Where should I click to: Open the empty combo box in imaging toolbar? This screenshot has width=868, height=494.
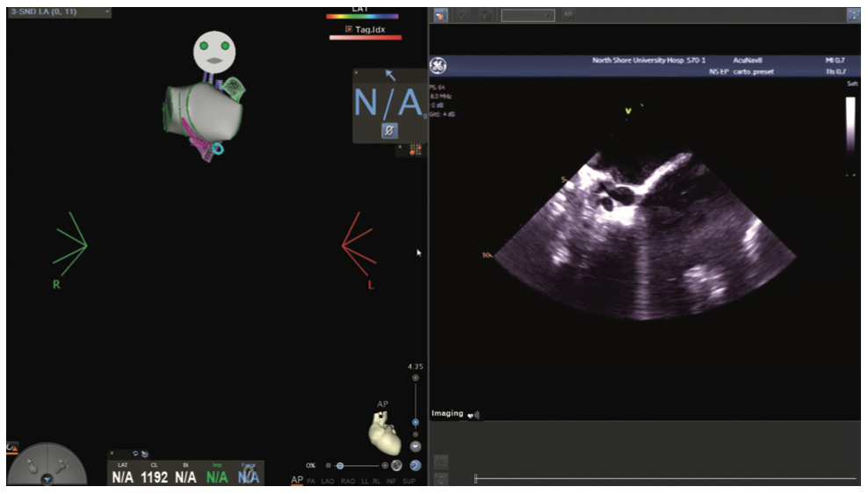coord(527,16)
